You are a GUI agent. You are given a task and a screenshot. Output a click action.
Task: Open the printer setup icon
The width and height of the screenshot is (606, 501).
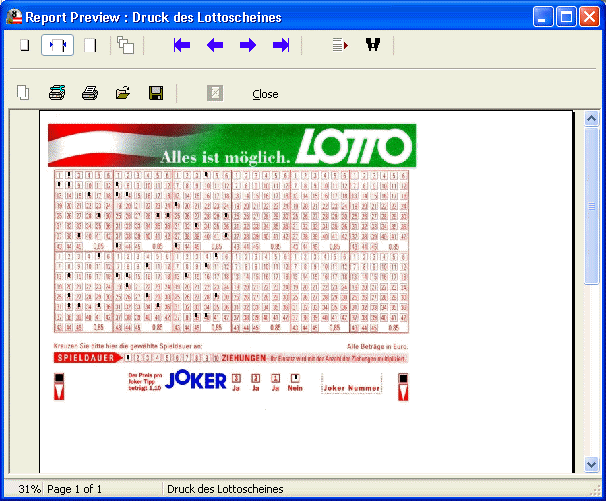tap(57, 93)
